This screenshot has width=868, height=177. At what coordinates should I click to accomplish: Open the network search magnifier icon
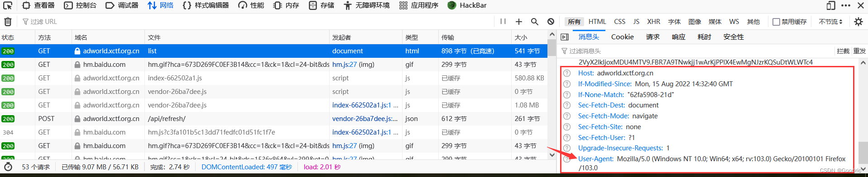535,22
